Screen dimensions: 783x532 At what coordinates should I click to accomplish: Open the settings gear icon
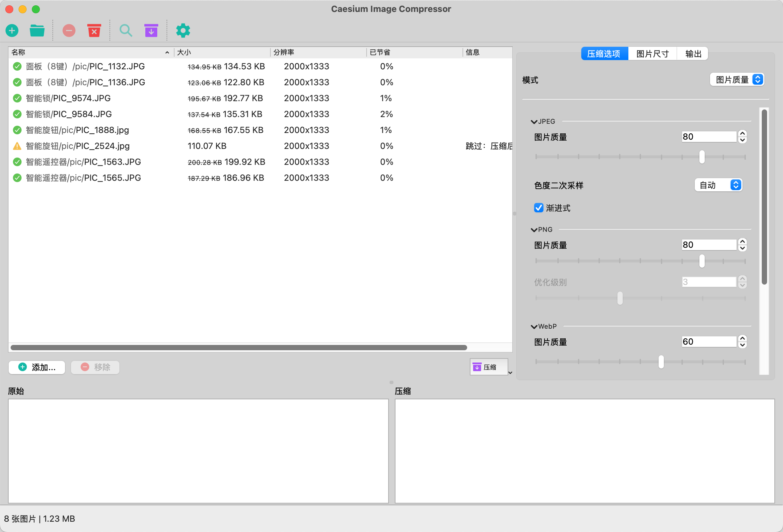(183, 30)
